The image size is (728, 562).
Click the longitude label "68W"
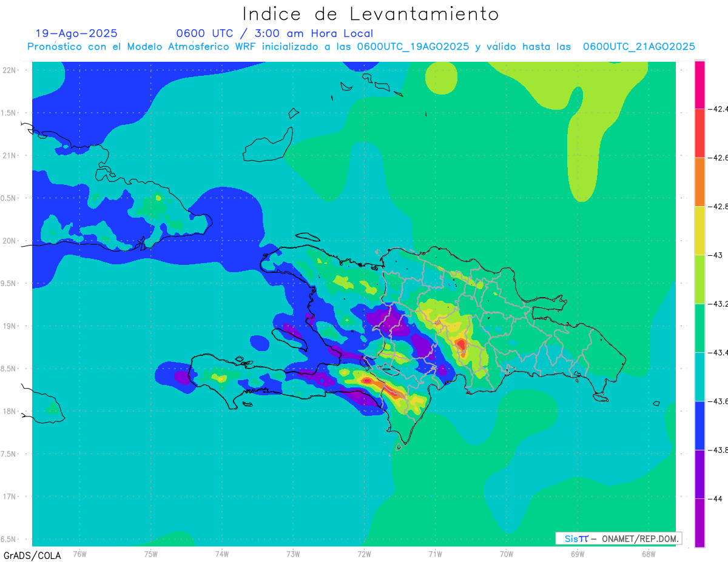coord(649,554)
